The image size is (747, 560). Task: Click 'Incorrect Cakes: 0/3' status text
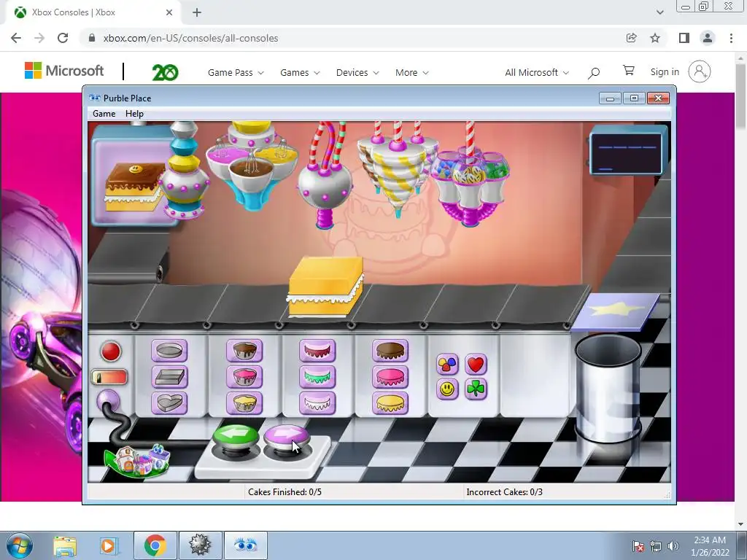tap(505, 492)
